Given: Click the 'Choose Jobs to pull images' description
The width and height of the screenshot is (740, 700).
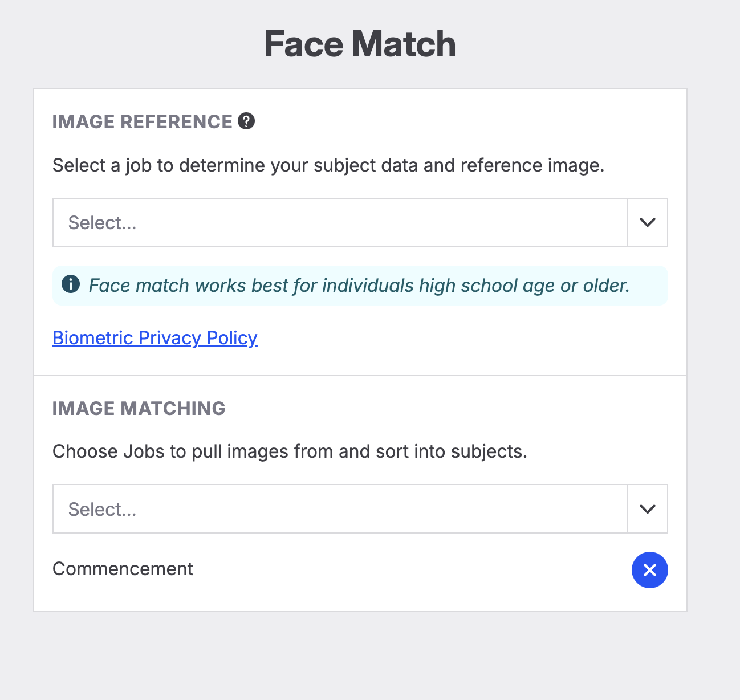Looking at the screenshot, I should click(290, 451).
